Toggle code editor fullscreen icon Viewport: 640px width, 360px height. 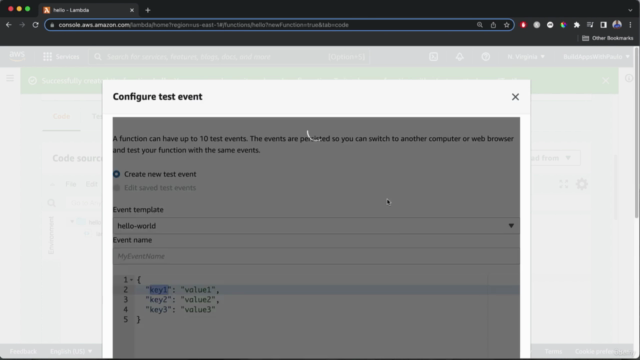[564, 184]
